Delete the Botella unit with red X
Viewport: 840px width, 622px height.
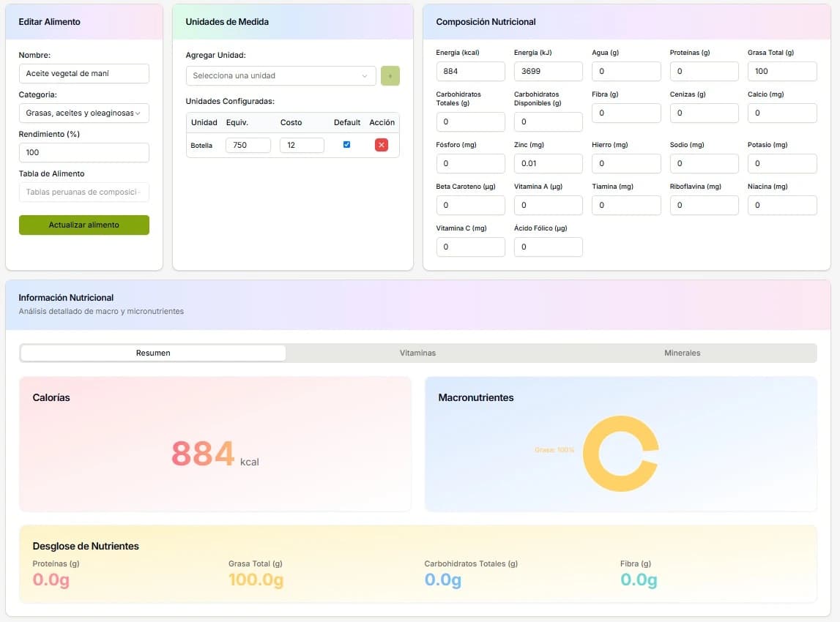coord(381,145)
